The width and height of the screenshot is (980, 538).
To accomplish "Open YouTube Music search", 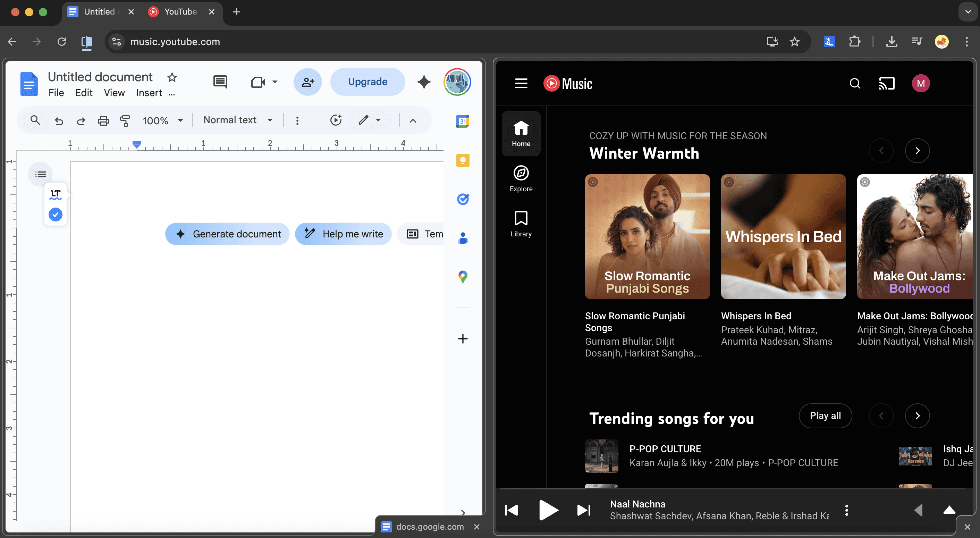I will [x=854, y=83].
